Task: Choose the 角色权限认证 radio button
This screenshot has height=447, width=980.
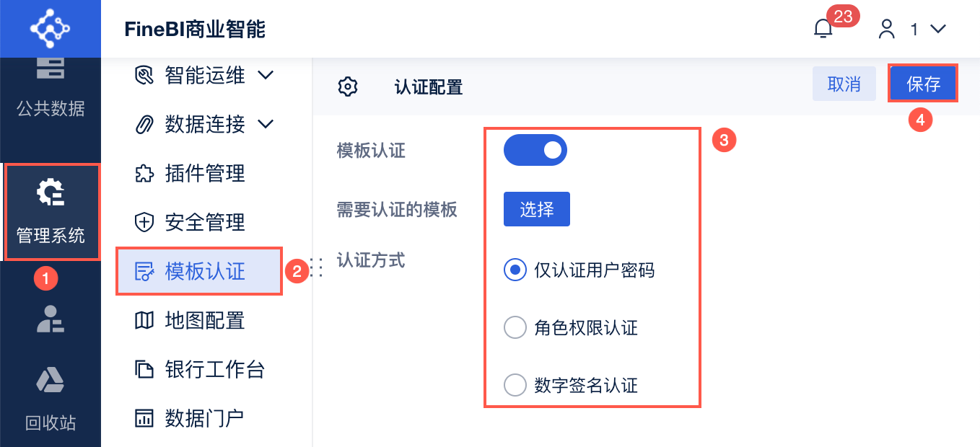Action: point(515,328)
